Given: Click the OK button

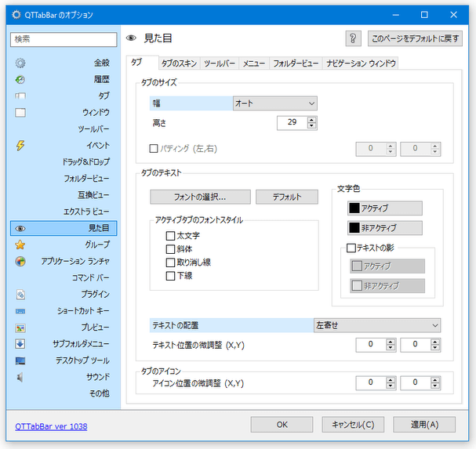Looking at the screenshot, I should [282, 425].
